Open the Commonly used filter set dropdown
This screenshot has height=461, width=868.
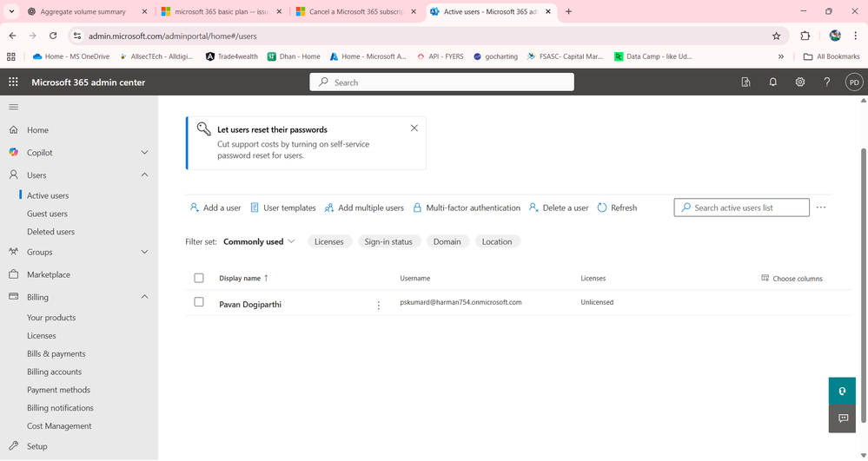259,242
